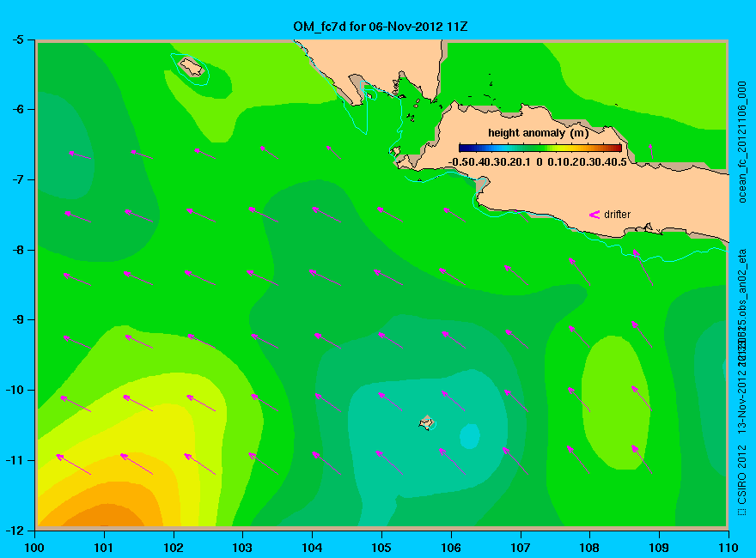
Task: Click the lone magenta arrow north of Java coast
Action: tap(651, 151)
